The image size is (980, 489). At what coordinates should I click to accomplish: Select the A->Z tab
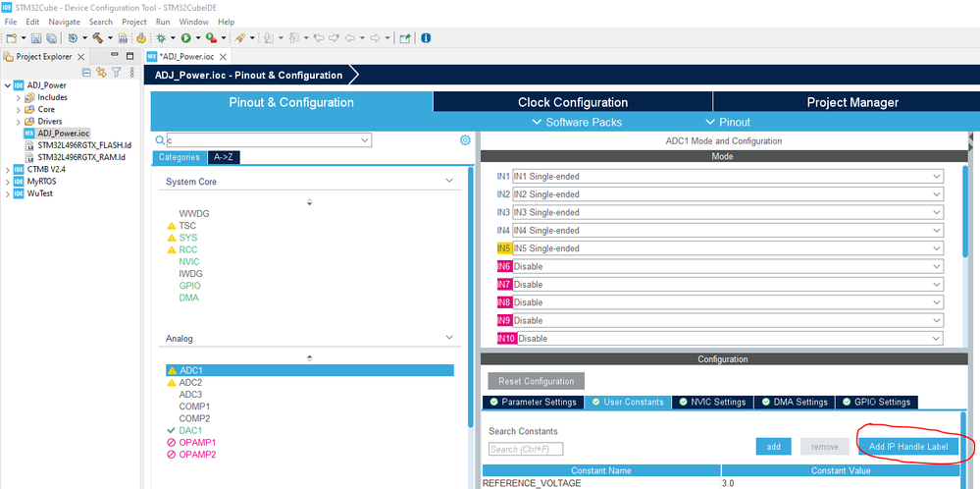[224, 157]
